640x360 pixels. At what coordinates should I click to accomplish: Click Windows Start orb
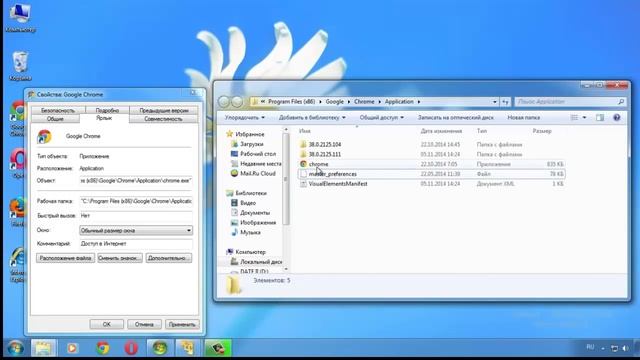pyautogui.click(x=16, y=348)
